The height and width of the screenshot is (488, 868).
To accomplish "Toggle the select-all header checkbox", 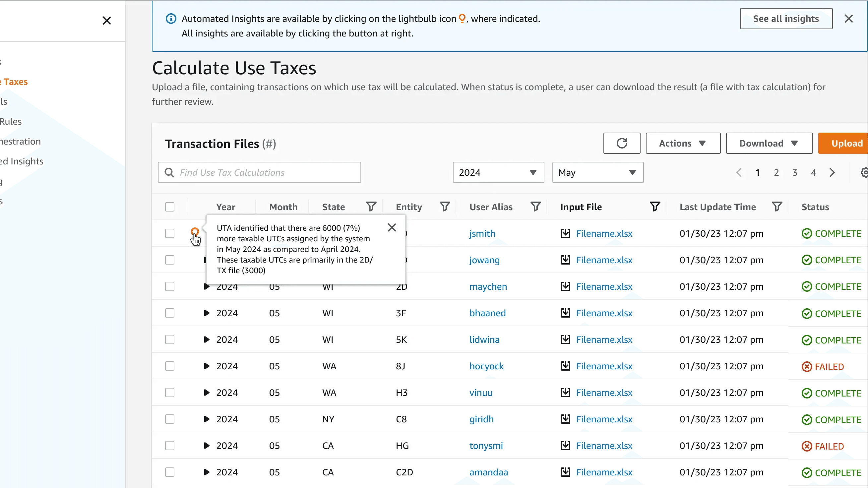I will pos(169,207).
